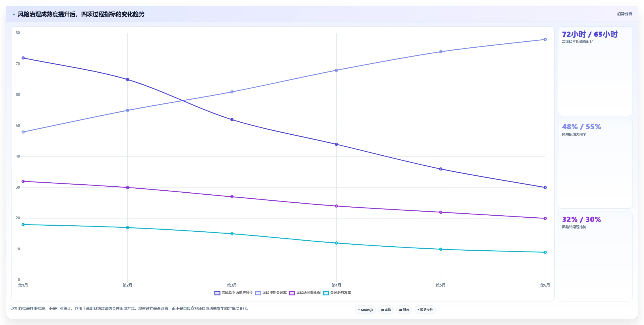Select the 风险转问题比例 point at 第4月
This screenshot has height=325, width=644.
click(x=336, y=206)
